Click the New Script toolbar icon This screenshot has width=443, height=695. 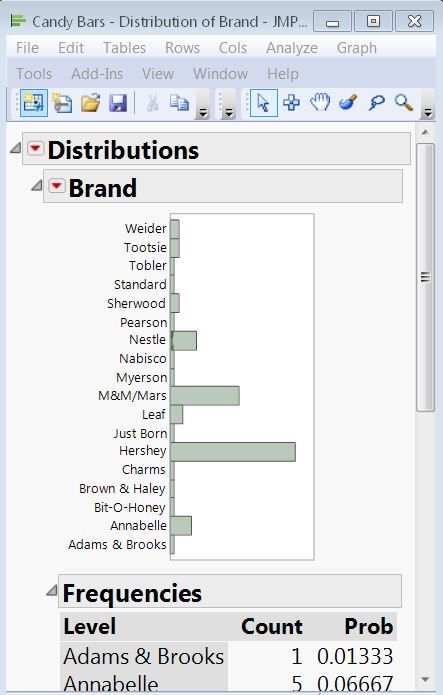(62, 103)
